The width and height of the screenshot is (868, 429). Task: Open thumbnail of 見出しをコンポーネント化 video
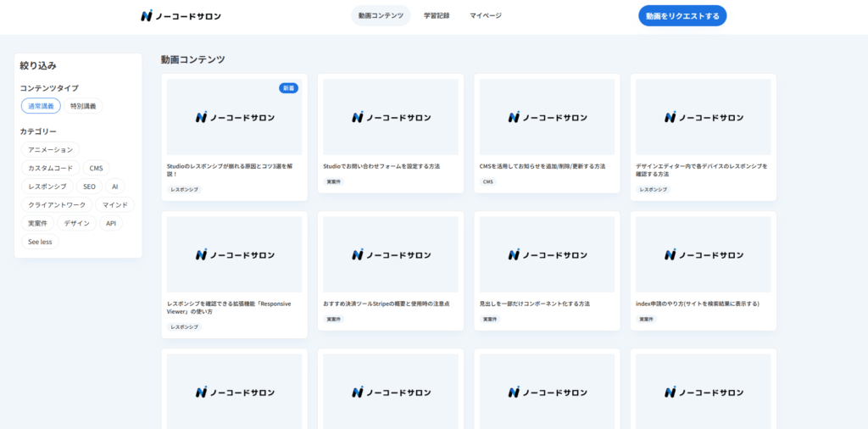tap(547, 254)
